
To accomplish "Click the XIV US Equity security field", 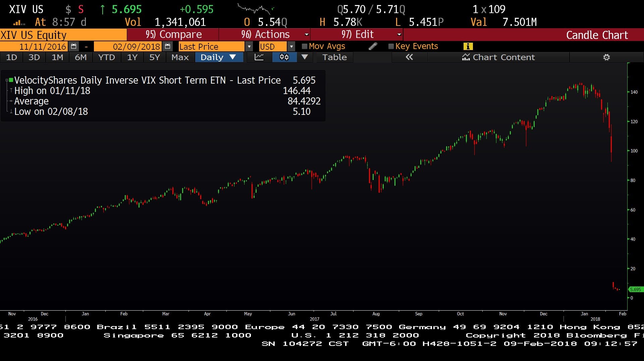I will tap(63, 35).
